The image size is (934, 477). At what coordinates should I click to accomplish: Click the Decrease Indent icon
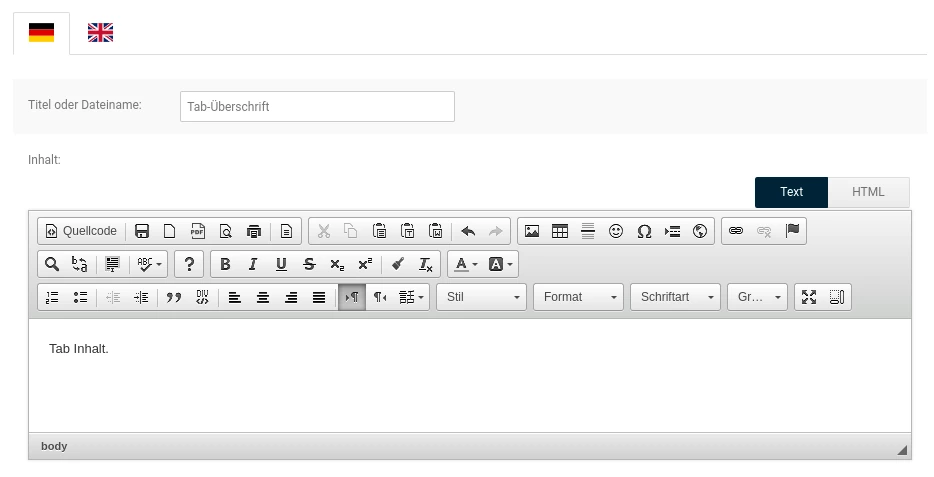click(113, 297)
